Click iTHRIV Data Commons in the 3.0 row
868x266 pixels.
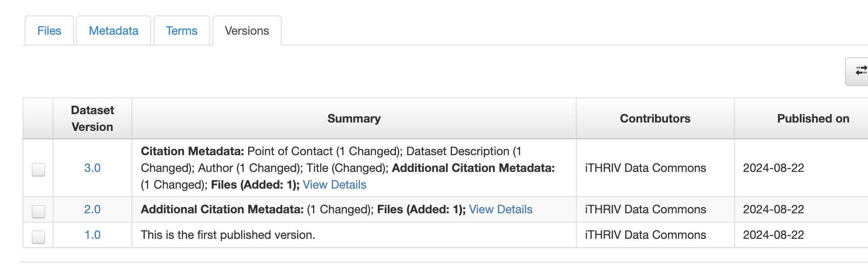tap(645, 168)
